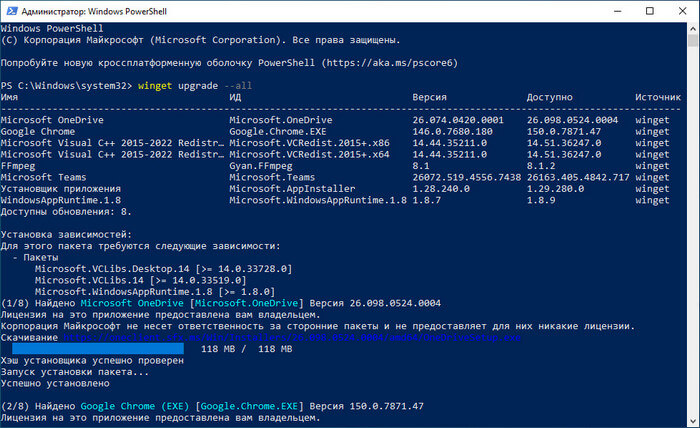The width and height of the screenshot is (700, 428).
Task: Click cyan 'Microsoft OneDrive' in the (1/8) line
Action: point(132,303)
